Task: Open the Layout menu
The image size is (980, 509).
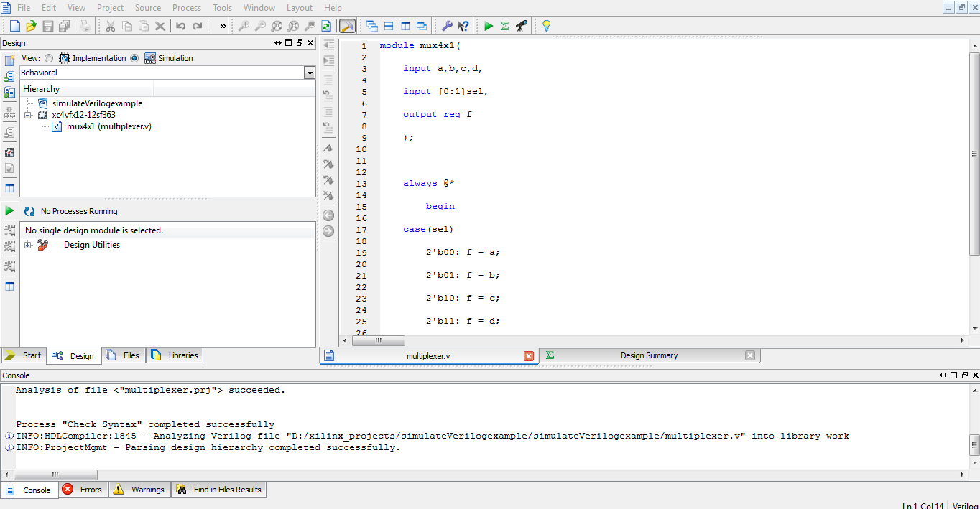Action: click(x=300, y=8)
